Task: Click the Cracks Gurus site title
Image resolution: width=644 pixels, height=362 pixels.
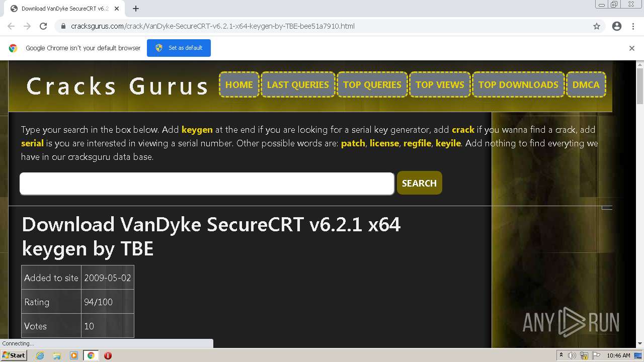Action: [x=118, y=86]
